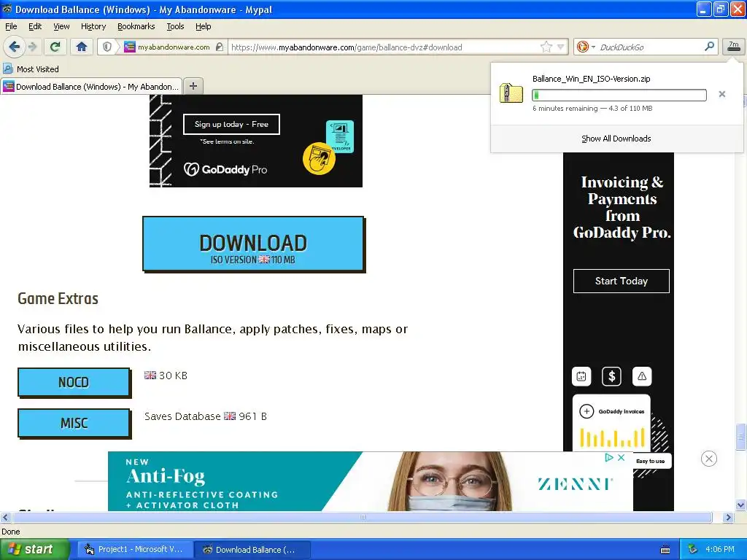
Task: Open the Bookmarks menu
Action: point(136,26)
